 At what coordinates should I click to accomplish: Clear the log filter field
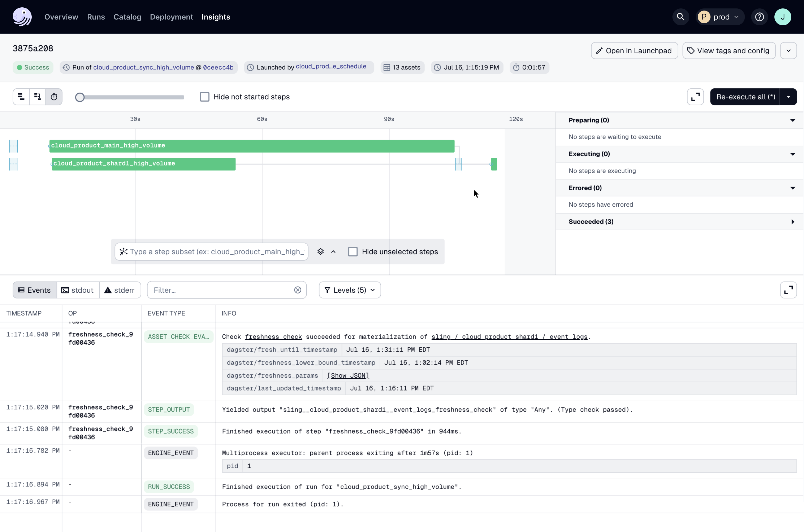297,290
